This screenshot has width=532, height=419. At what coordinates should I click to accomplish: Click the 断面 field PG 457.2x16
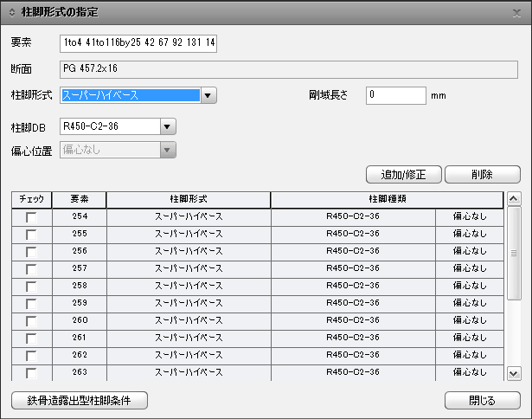(x=289, y=69)
